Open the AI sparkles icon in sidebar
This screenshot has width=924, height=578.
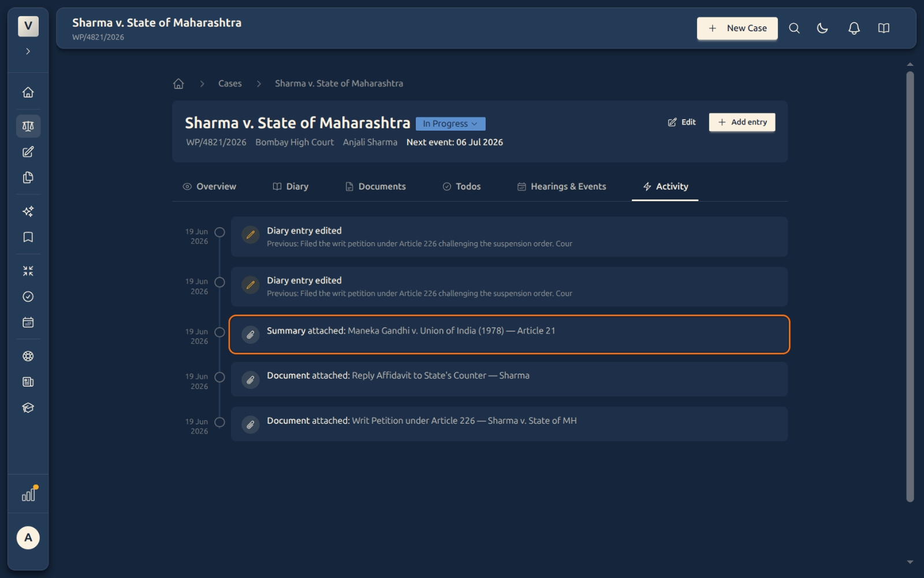tap(28, 212)
